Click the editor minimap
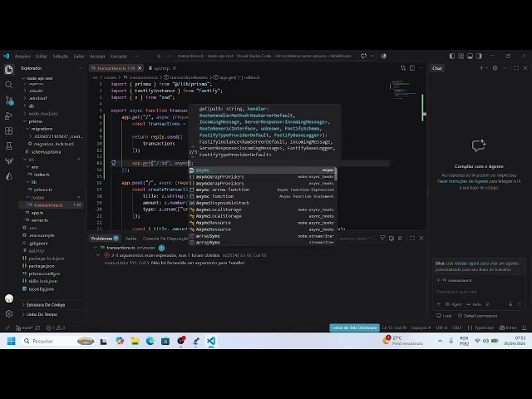 pyautogui.click(x=405, y=90)
